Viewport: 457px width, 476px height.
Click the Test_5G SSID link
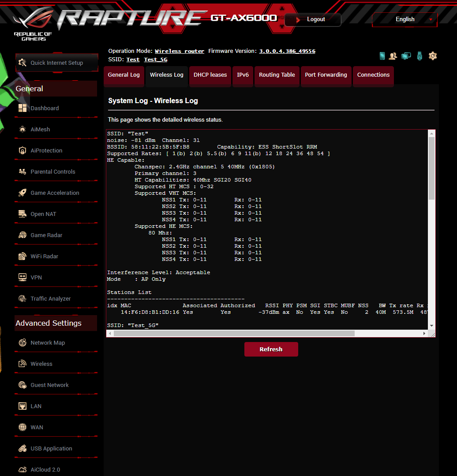[x=156, y=59]
